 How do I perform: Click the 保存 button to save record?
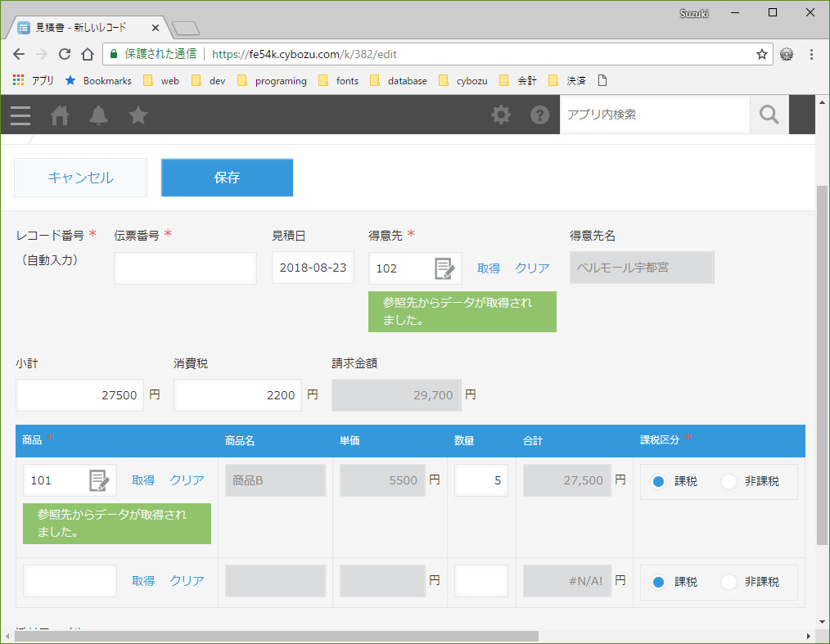pos(227,178)
